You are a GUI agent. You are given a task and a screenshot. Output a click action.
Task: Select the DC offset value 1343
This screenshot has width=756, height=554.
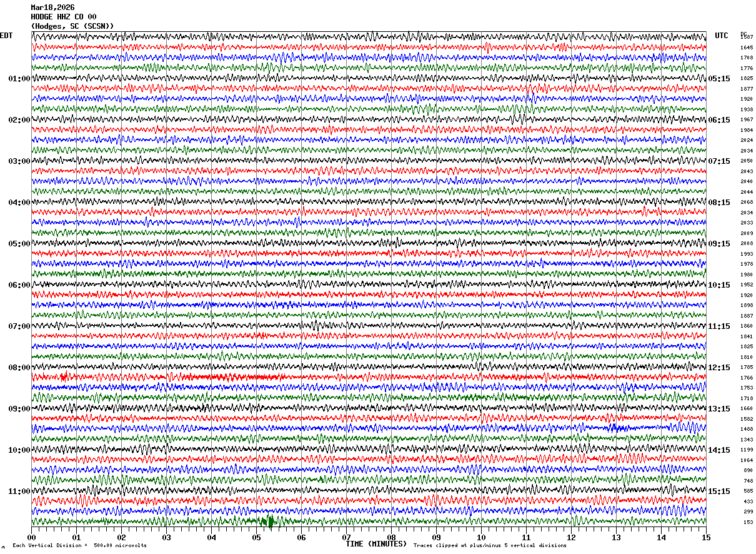(747, 440)
